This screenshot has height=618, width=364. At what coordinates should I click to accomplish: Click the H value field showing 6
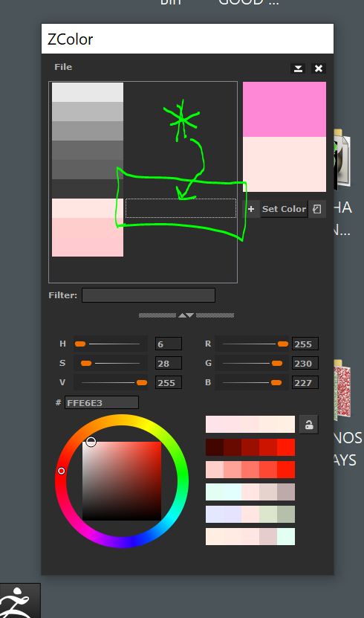tap(169, 344)
